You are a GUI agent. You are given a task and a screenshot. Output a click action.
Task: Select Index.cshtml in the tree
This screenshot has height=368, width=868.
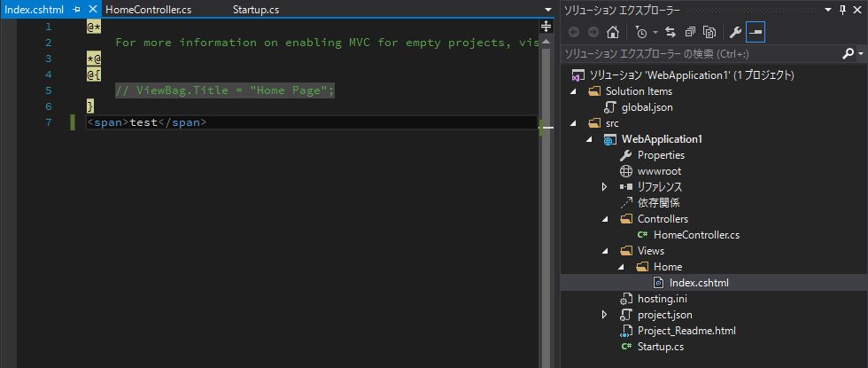pyautogui.click(x=699, y=283)
